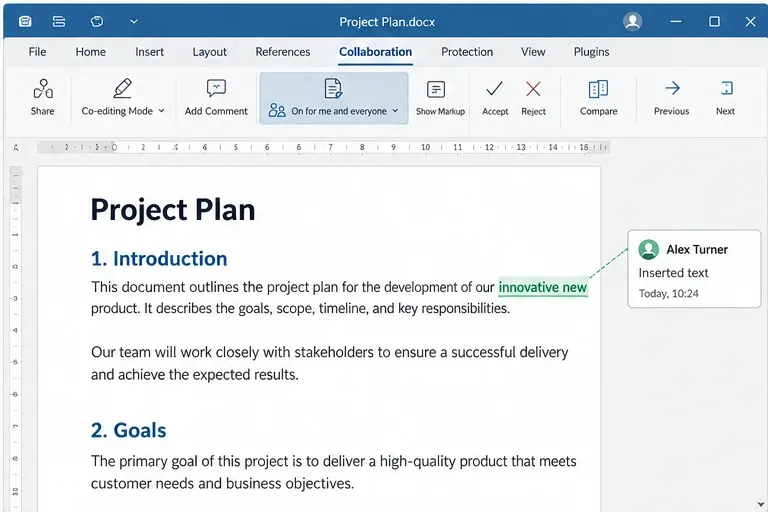The width and height of the screenshot is (768, 512).
Task: Open the user account avatar
Action: pyautogui.click(x=632, y=22)
